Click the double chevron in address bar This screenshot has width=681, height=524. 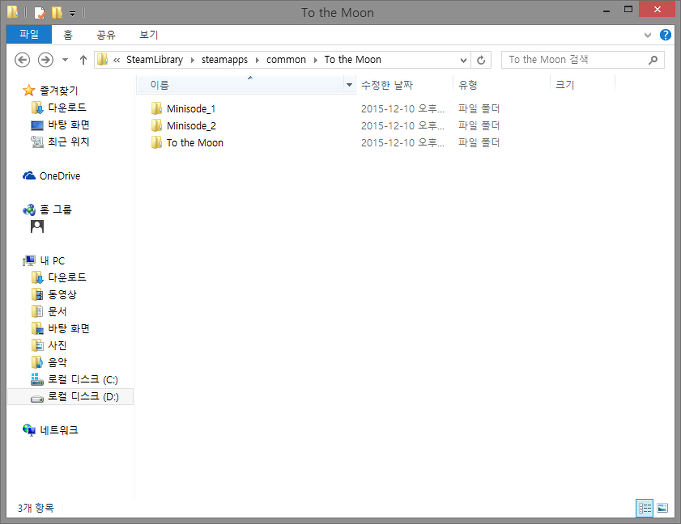(x=116, y=60)
